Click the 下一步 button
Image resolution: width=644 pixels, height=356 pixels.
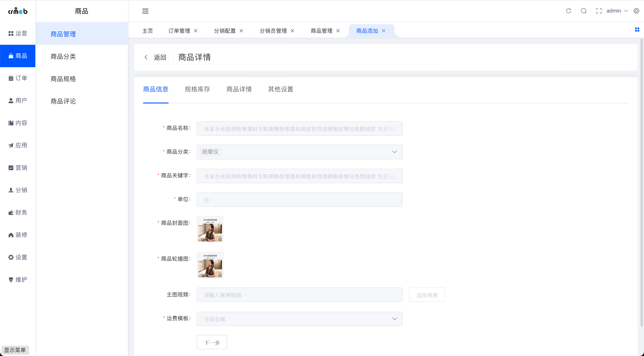[x=212, y=342]
